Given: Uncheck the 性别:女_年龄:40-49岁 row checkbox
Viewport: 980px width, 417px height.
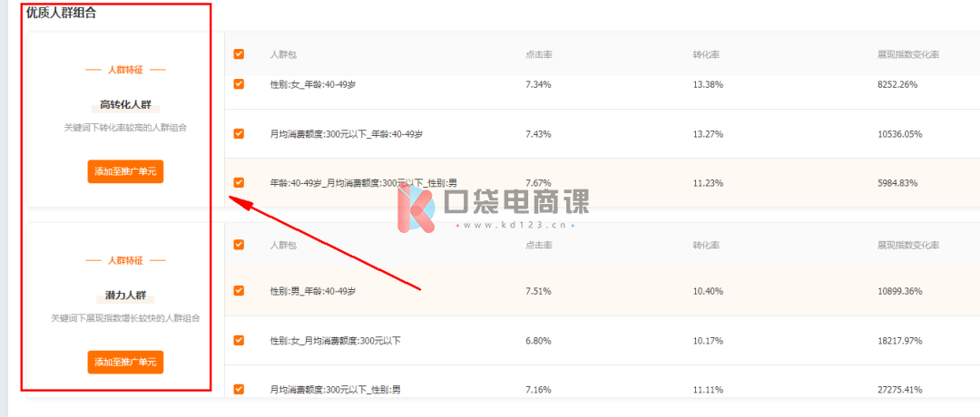Looking at the screenshot, I should pyautogui.click(x=239, y=84).
